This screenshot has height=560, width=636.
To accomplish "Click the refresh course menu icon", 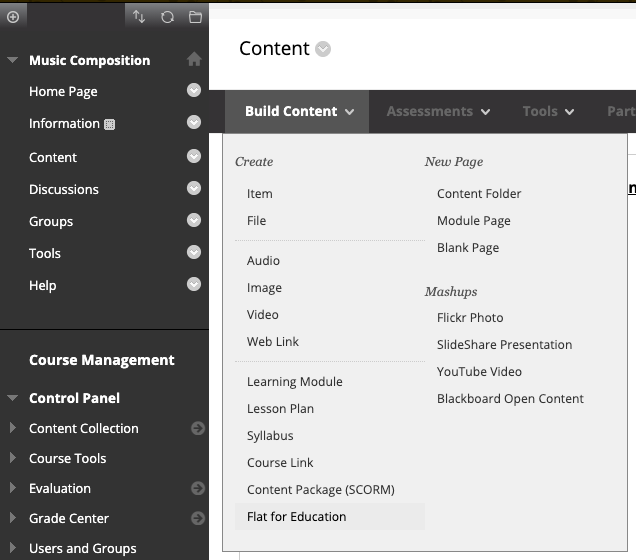I will 167,17.
